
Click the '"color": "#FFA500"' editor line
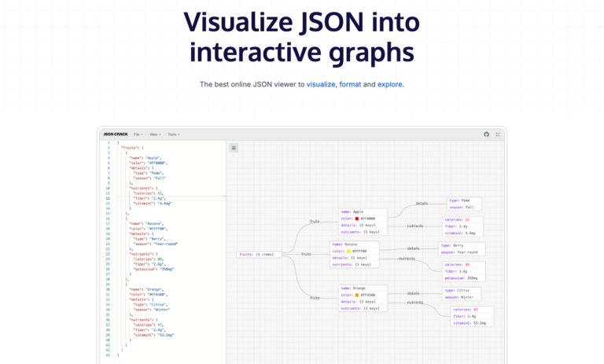[x=149, y=295]
